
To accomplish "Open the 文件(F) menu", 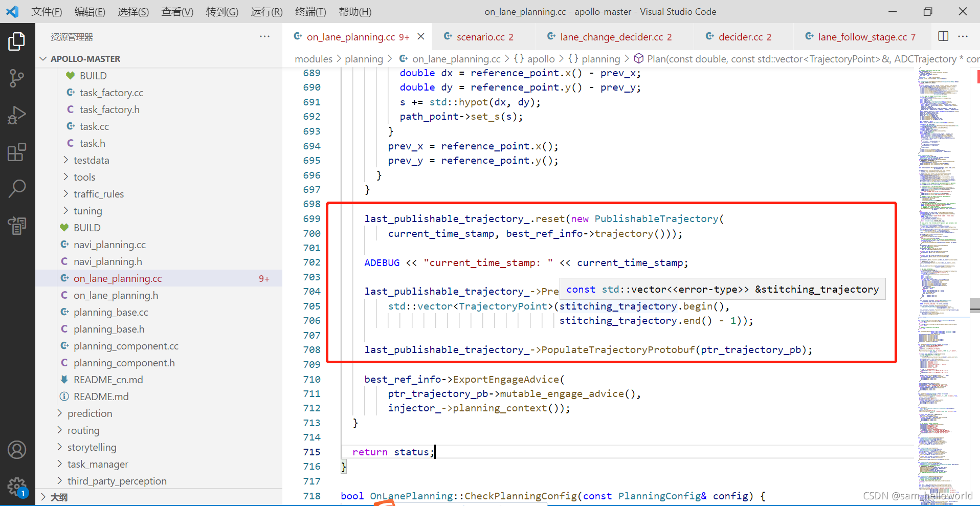I will coord(47,12).
